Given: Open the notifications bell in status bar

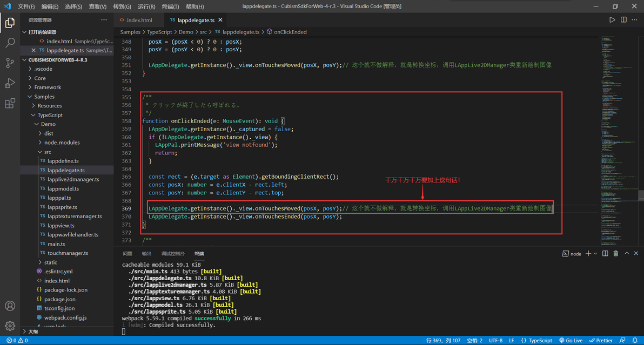Looking at the screenshot, I should coord(635,341).
